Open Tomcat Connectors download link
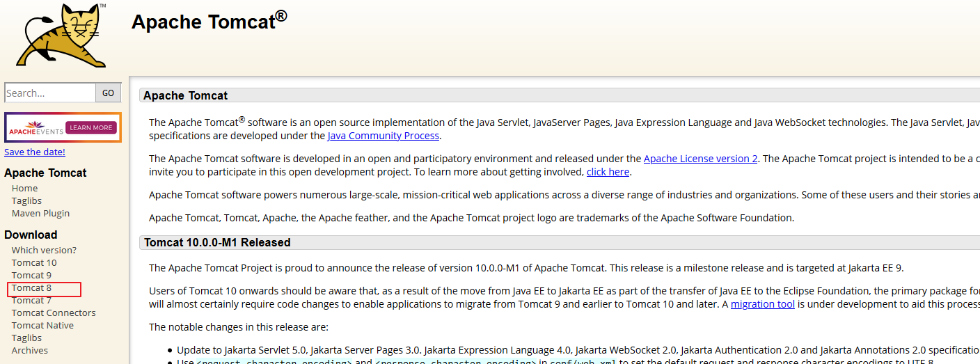980x364 pixels. 54,312
